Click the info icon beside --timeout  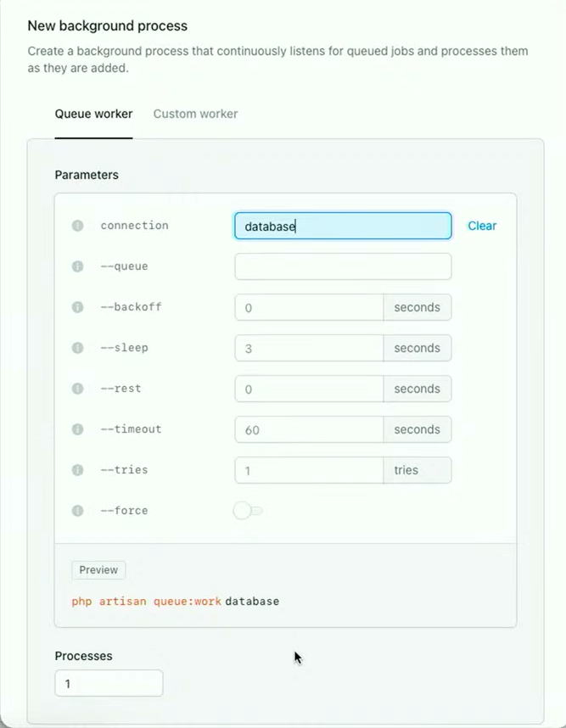tap(77, 429)
